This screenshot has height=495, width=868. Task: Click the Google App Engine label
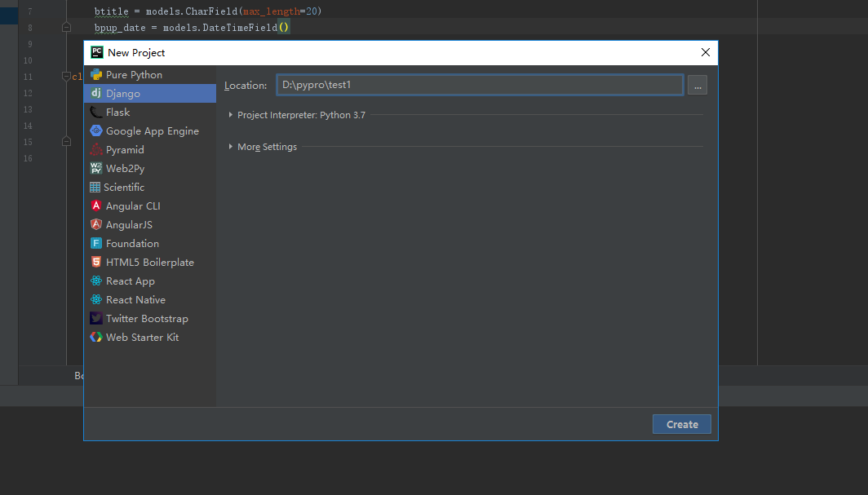(x=153, y=131)
